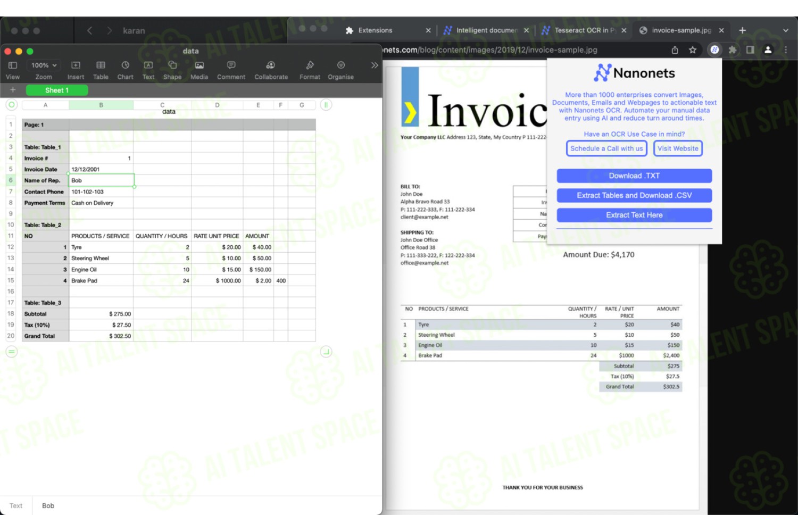Open the Chrome profile icon
798x532 pixels.
pyautogui.click(x=768, y=49)
